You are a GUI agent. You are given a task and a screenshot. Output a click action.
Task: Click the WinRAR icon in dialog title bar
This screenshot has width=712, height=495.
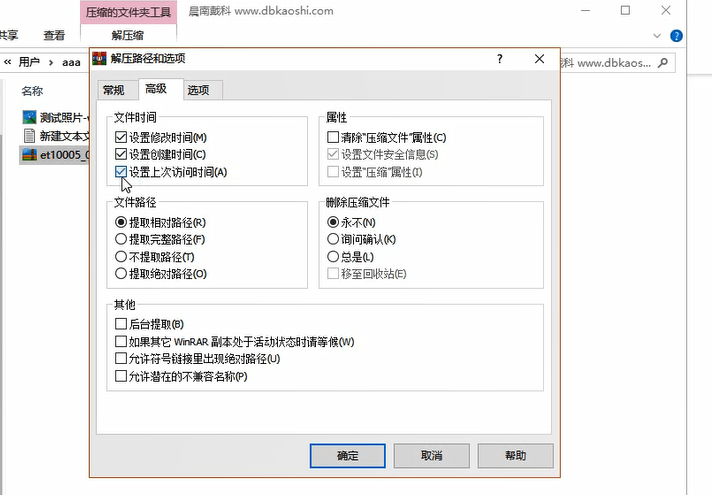[x=99, y=59]
